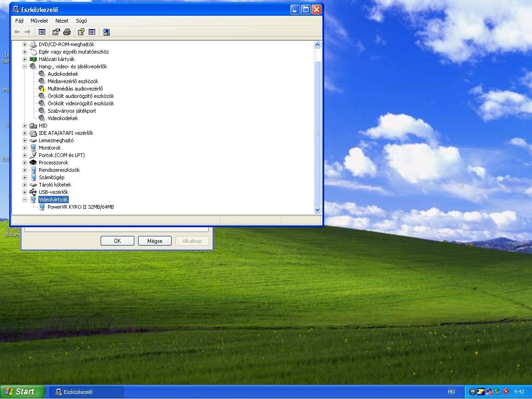The width and height of the screenshot is (532, 399).
Task: Click the PowerVR KYRO II display adapter icon
Action: [42, 207]
